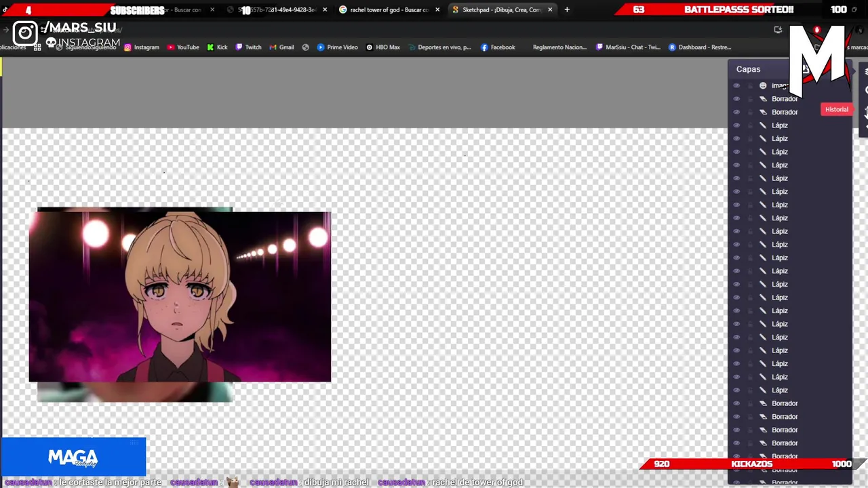Open the Facebook bookmark

click(498, 47)
